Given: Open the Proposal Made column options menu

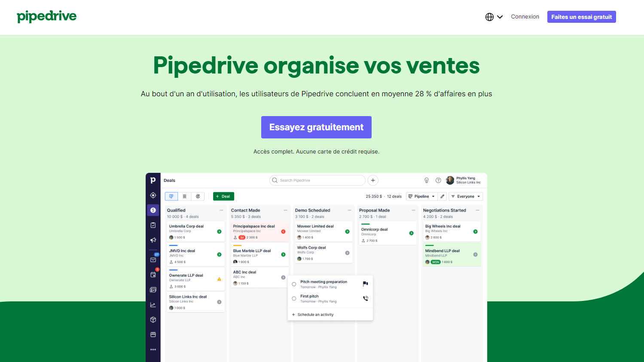Looking at the screenshot, I should [413, 210].
